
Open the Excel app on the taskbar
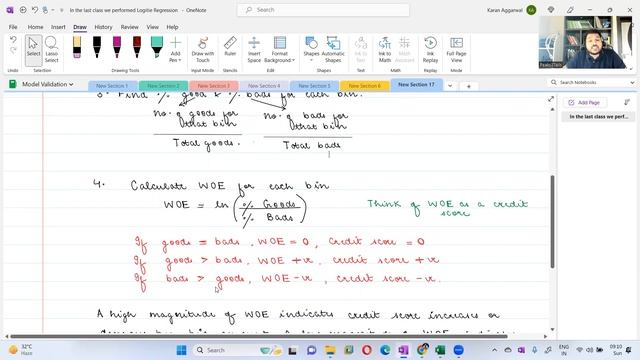coord(440,350)
